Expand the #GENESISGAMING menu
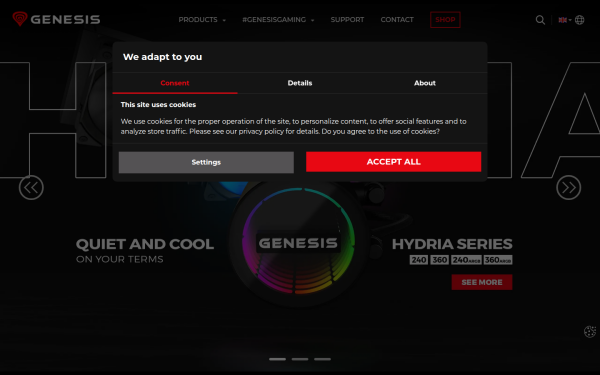The width and height of the screenshot is (600, 375). (278, 20)
